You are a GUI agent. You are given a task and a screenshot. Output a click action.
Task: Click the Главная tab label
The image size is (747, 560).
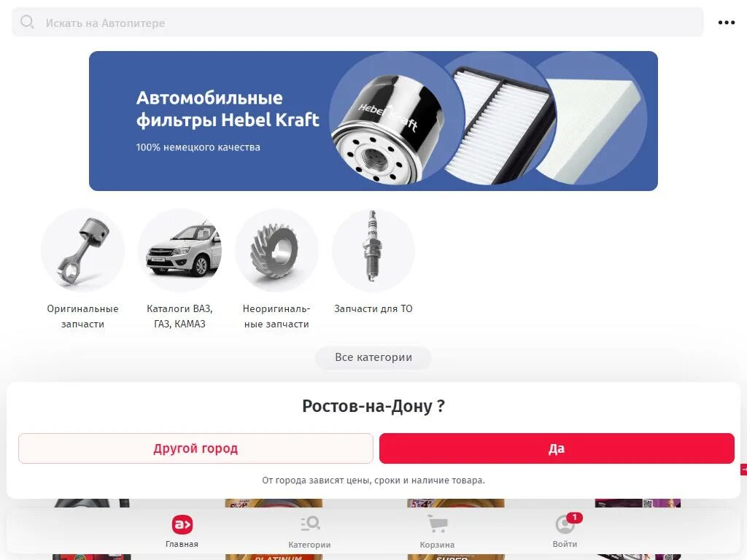click(182, 544)
